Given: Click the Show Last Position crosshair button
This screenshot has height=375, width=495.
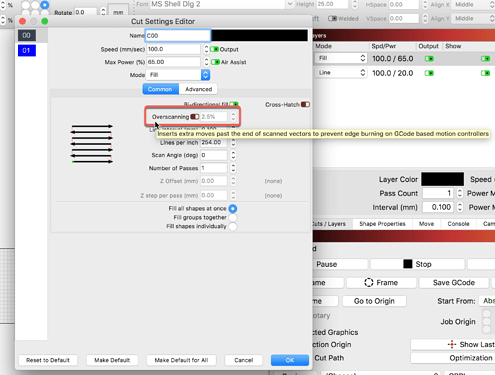Looking at the screenshot, I should point(453,344).
